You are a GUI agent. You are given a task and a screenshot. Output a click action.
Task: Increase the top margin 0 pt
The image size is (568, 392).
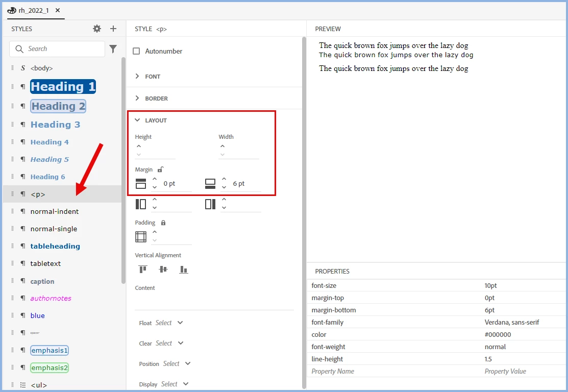(x=155, y=179)
